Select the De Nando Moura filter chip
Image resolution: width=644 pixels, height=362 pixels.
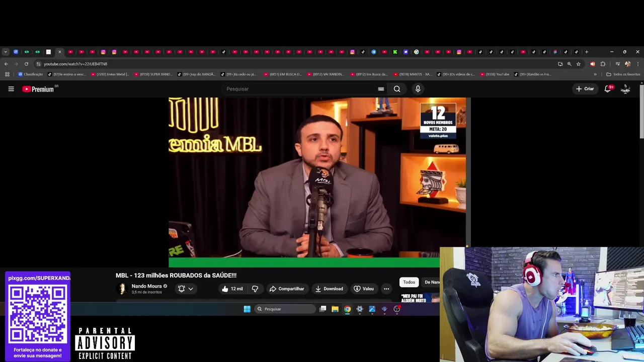(432, 282)
